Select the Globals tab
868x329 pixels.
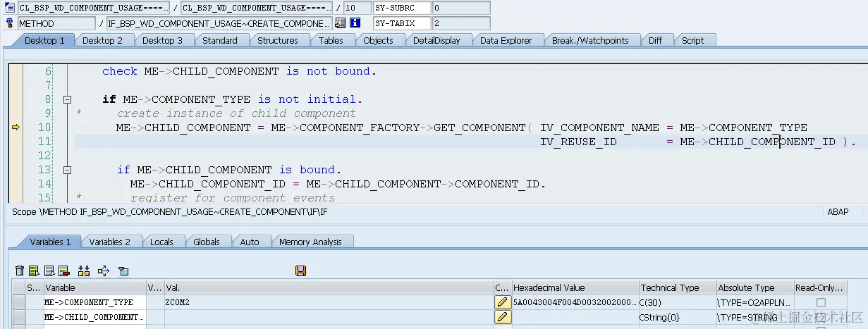207,242
